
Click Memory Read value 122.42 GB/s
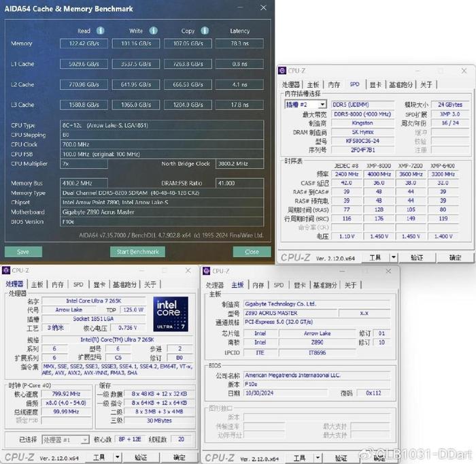click(84, 44)
